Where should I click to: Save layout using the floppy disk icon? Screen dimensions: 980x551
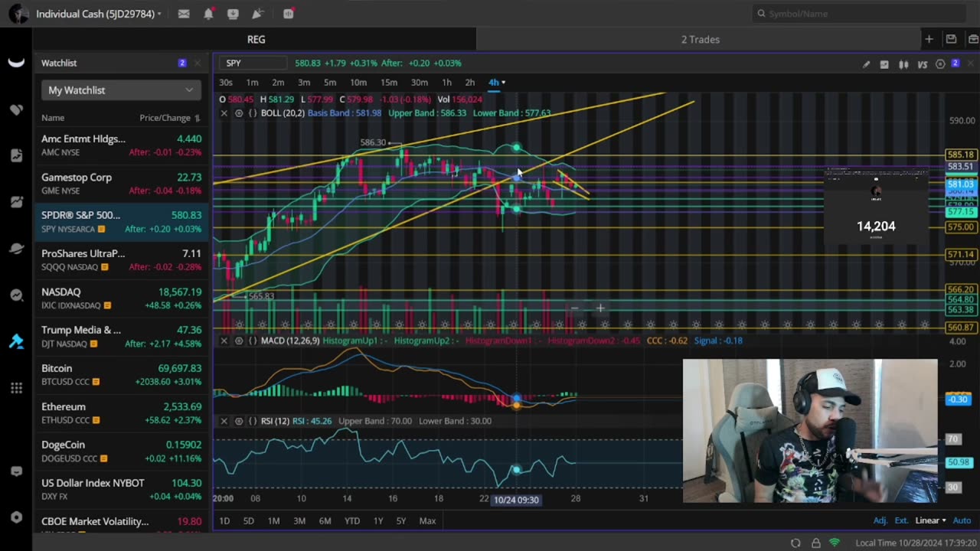coord(951,39)
